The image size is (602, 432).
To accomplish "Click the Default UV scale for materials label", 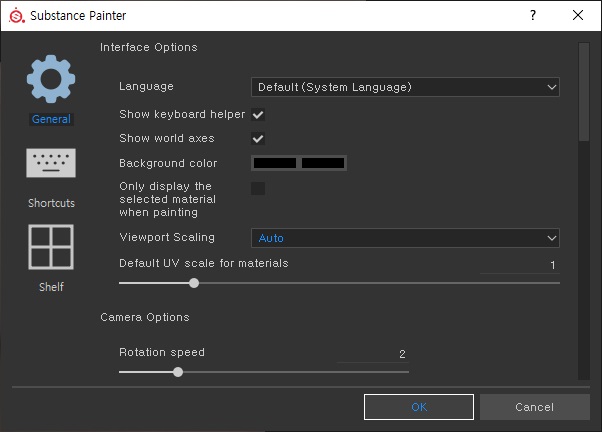I will point(204,263).
